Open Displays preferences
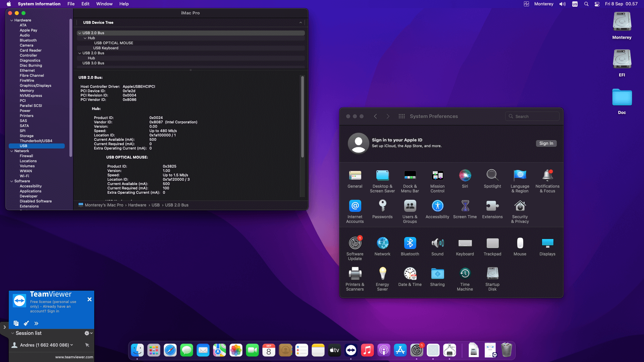644x362 pixels. click(547, 243)
